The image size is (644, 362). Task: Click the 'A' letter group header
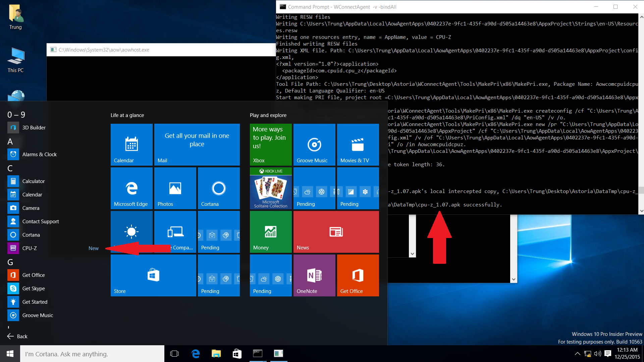tap(10, 141)
